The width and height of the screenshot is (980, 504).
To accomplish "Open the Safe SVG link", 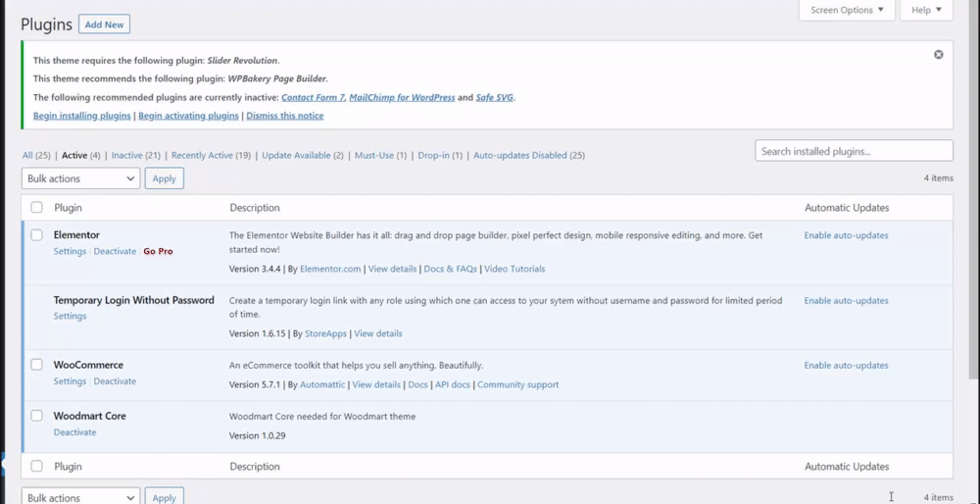I will (x=495, y=97).
